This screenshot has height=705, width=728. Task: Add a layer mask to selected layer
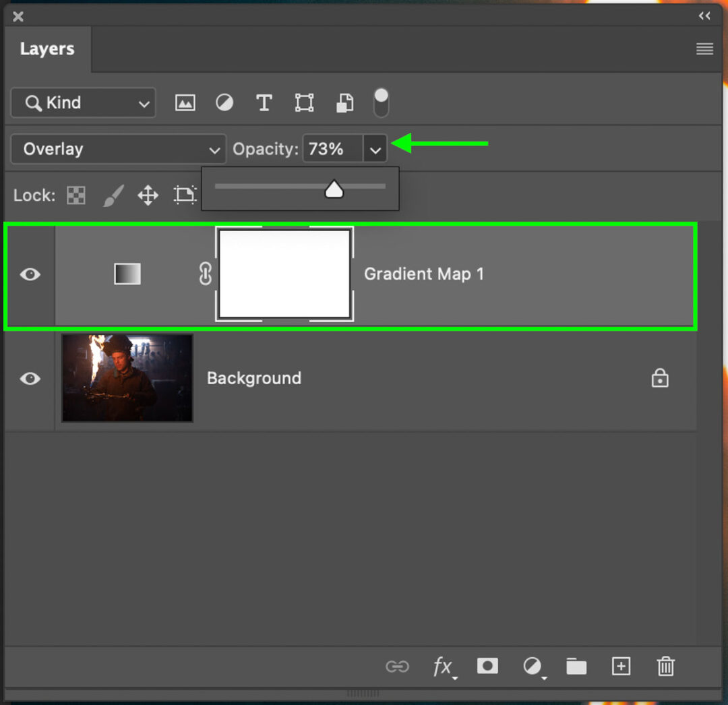pos(487,667)
